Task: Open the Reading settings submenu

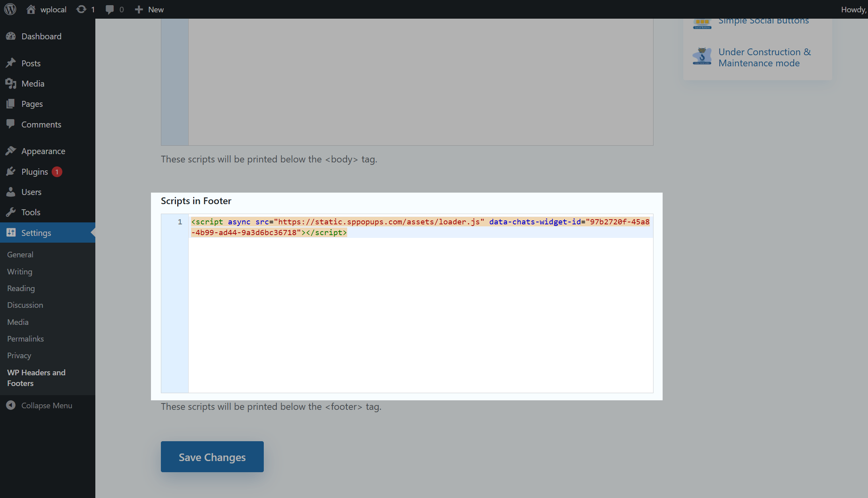Action: [21, 288]
